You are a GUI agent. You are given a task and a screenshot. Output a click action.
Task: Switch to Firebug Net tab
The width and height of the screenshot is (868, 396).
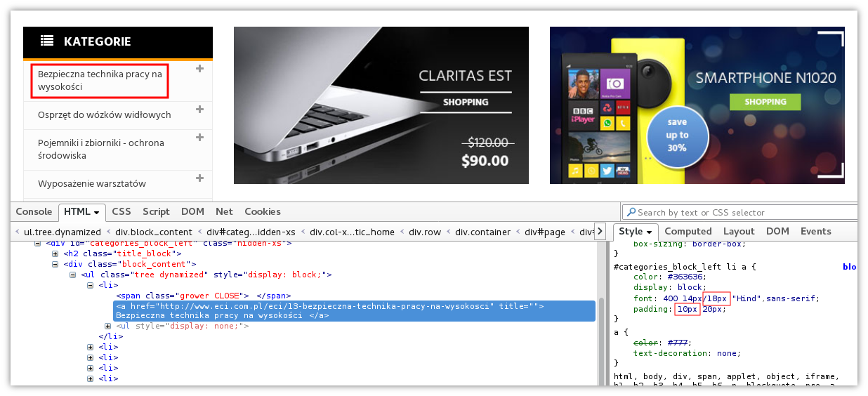tap(225, 211)
